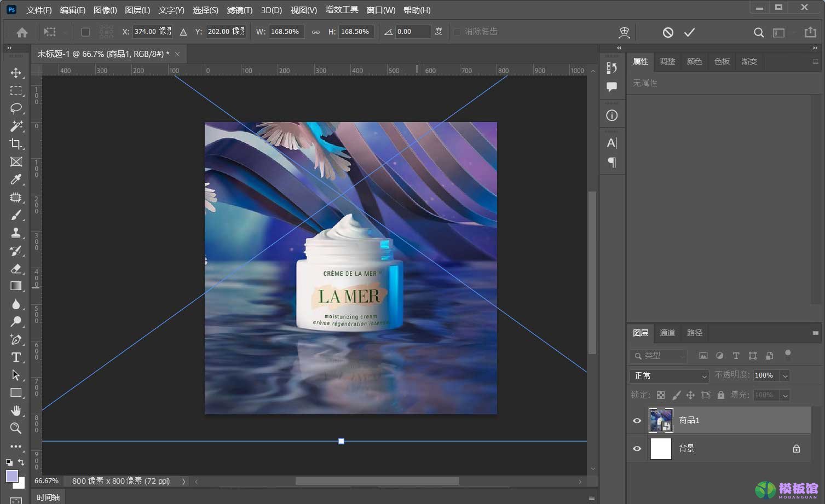
Task: Open the 时间轴 timeline panel tab
Action: 48,497
